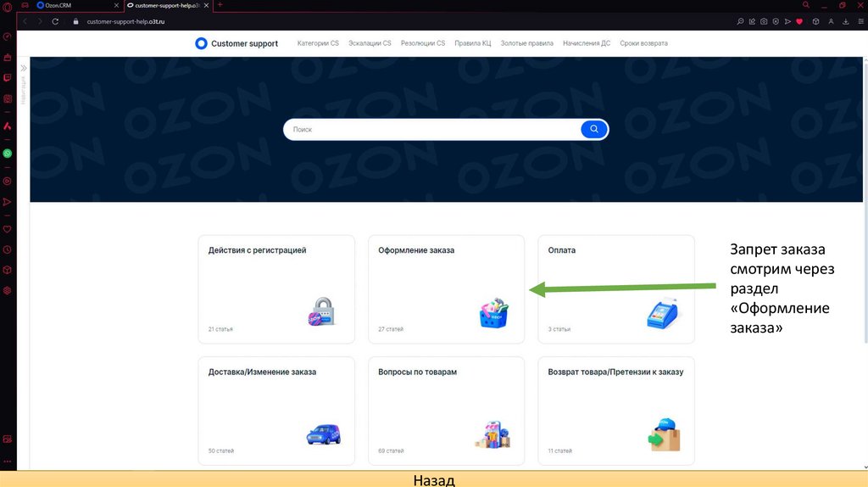Close the Ozon.CRM tab
The height and width of the screenshot is (487, 868).
116,6
